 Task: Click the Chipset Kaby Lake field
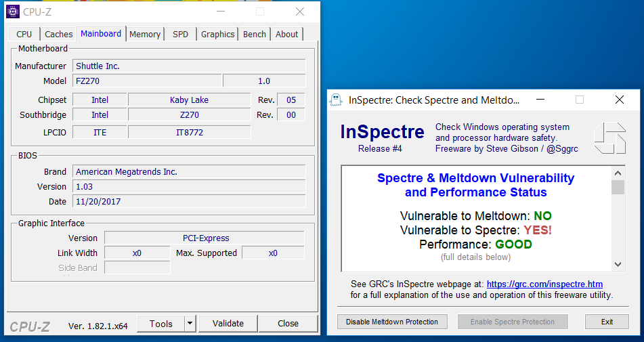(x=190, y=100)
